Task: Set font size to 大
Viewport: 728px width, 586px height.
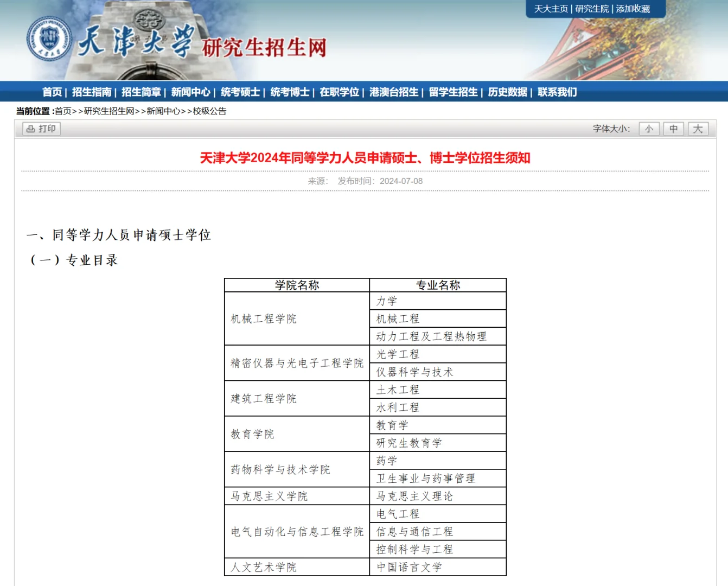Action: pyautogui.click(x=698, y=129)
